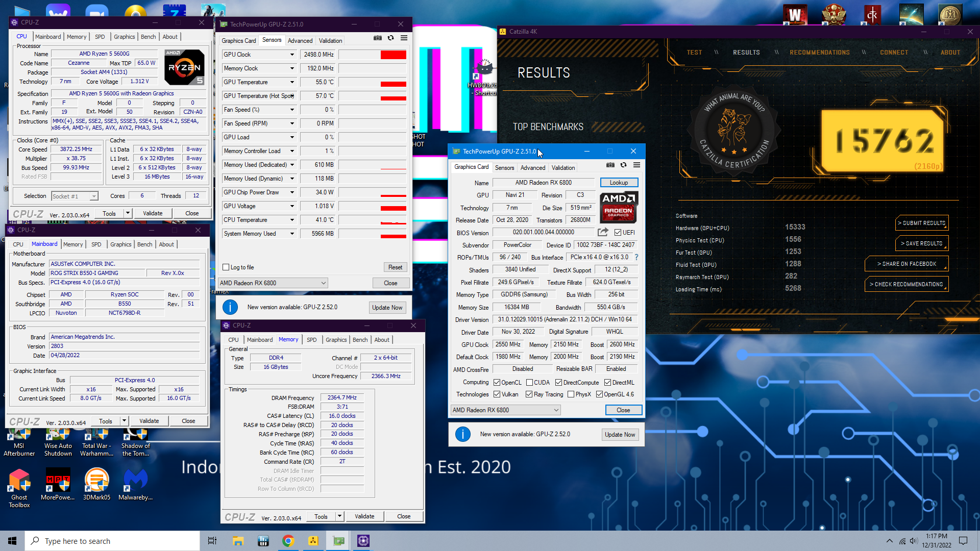980x551 pixels.
Task: Toggle the DirectML checkbox
Action: point(607,383)
